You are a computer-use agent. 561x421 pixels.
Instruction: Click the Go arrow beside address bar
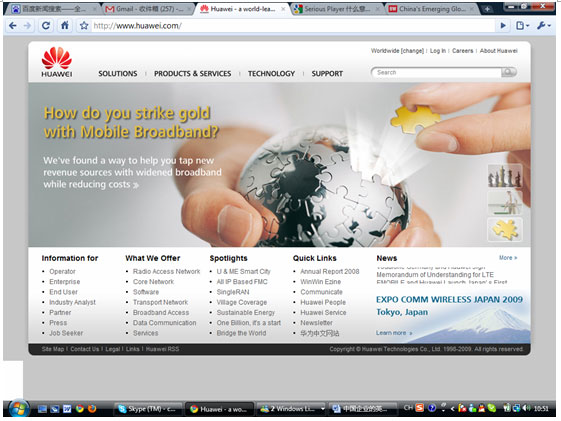(503, 26)
